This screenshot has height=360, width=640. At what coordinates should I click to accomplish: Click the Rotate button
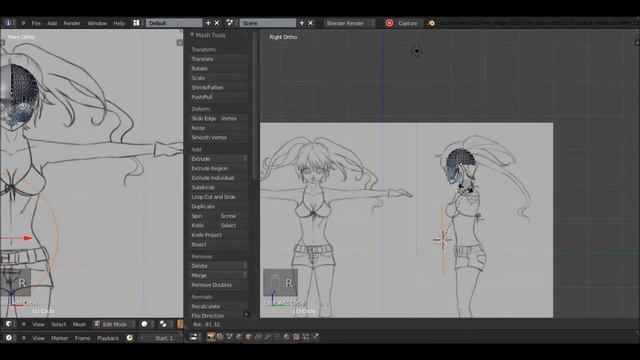[219, 69]
